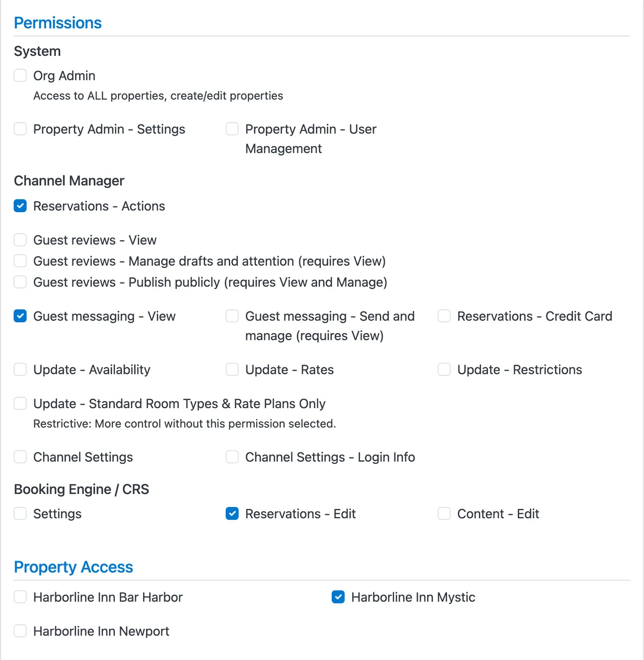The image size is (644, 660).
Task: Select Guest reviews - Publish publicly option
Action: tap(20, 282)
